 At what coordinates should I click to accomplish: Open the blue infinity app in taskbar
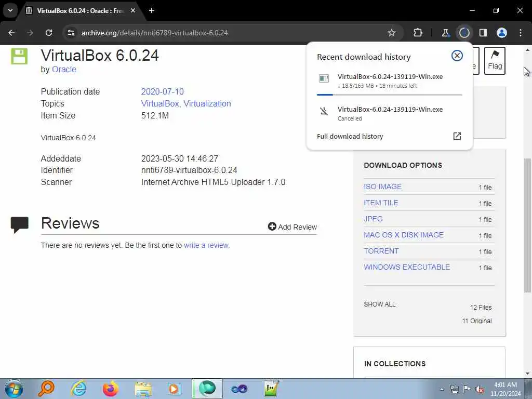[239, 389]
